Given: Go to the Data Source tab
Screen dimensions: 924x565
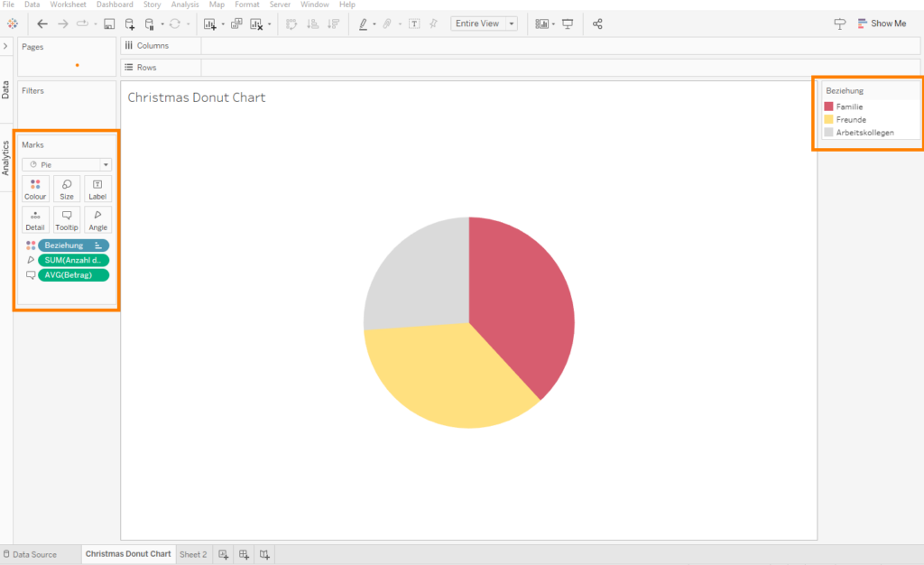Looking at the screenshot, I should 30,554.
